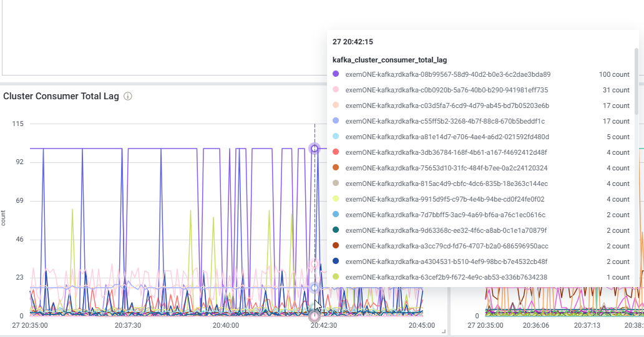Click the gray data point marker on the x-axis
The image size is (644, 337).
315,316
